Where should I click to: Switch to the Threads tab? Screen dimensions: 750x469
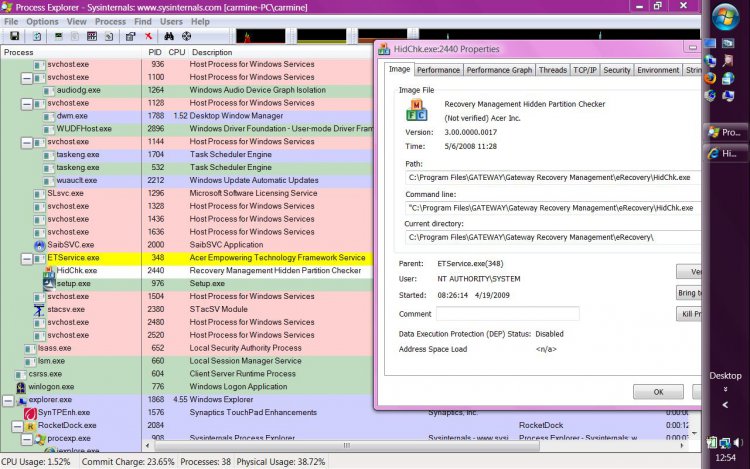point(552,70)
